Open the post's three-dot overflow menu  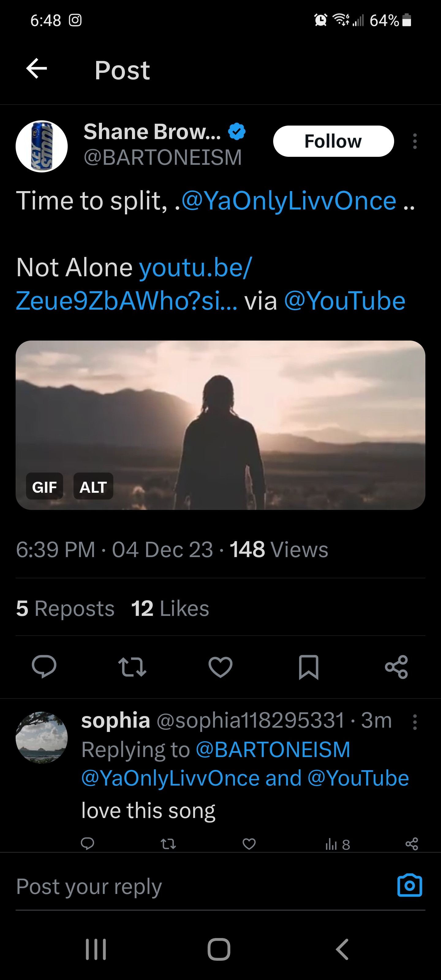(x=415, y=141)
